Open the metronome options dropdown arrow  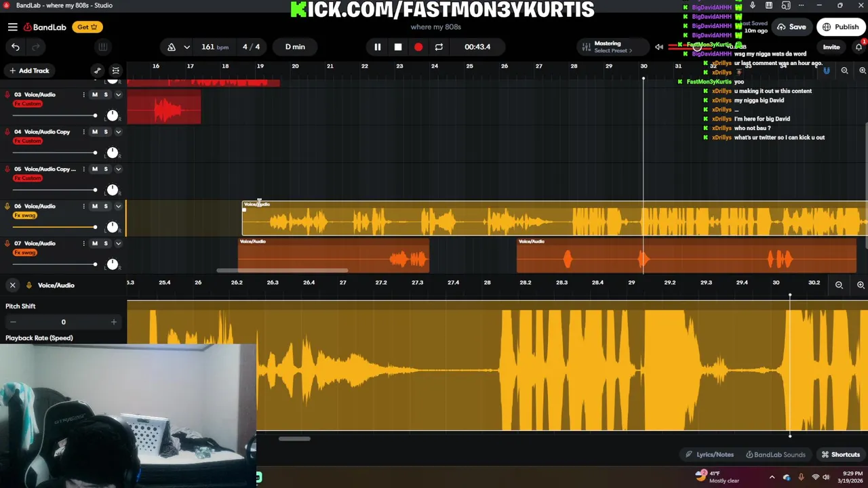point(186,47)
